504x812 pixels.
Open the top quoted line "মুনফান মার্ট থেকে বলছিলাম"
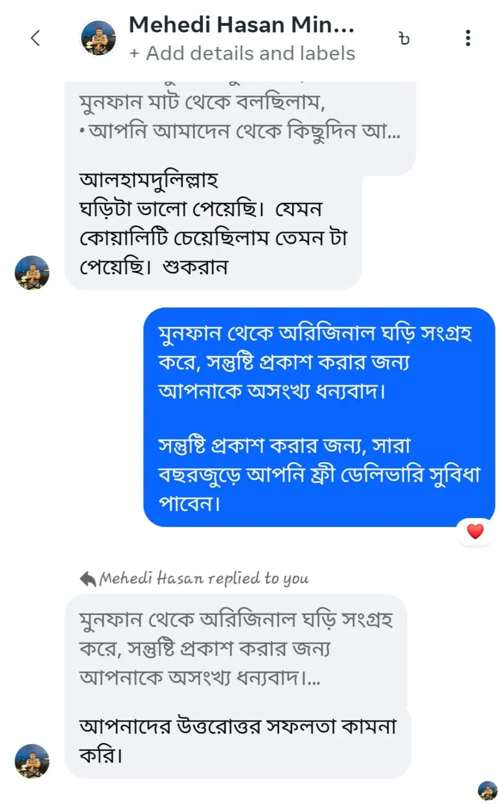tap(202, 103)
